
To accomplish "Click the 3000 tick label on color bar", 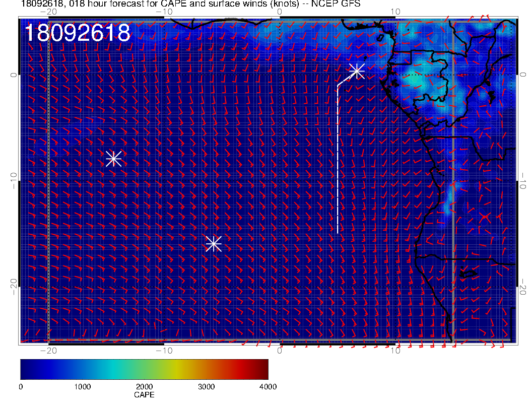I will (206, 387).
